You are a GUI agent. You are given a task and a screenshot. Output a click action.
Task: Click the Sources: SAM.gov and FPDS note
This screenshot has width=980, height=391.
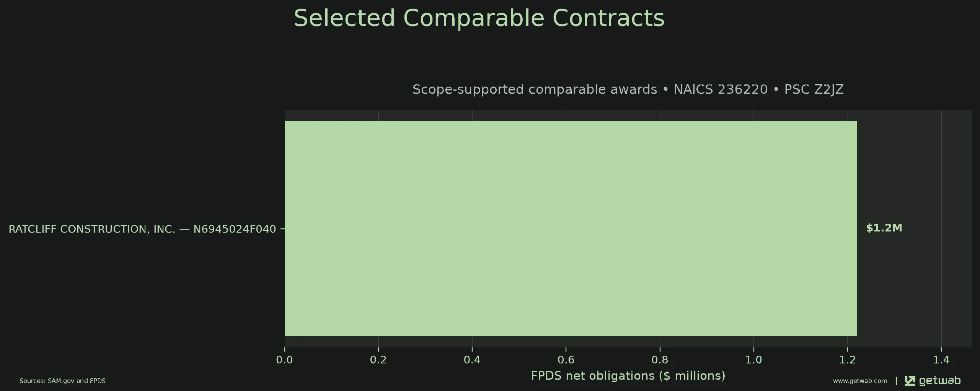click(62, 381)
